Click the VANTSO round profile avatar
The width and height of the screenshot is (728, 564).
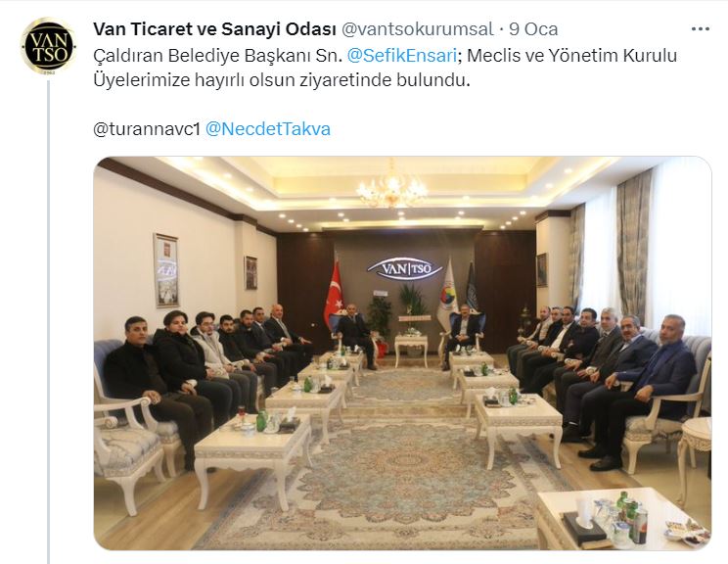coord(48,46)
